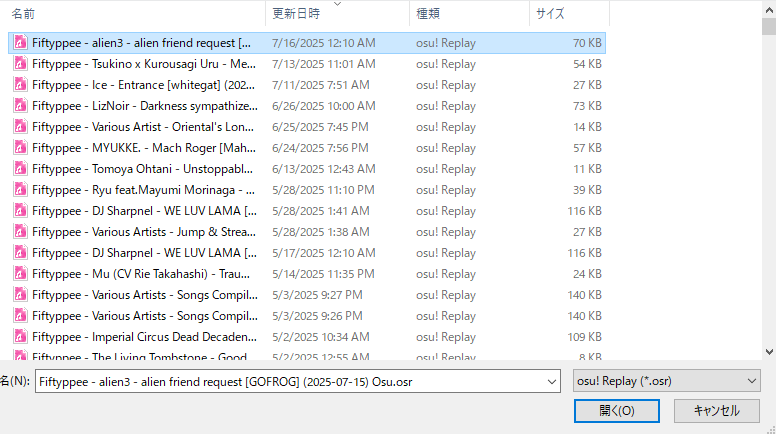The image size is (776, 434).
Task: Click the date '7/13/2025 11:01 AM'
Action: tap(324, 64)
